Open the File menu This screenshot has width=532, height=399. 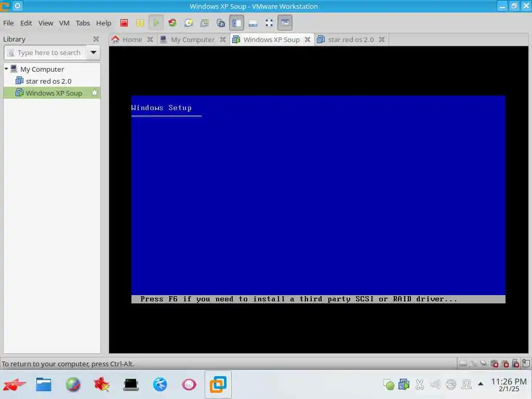(x=8, y=23)
